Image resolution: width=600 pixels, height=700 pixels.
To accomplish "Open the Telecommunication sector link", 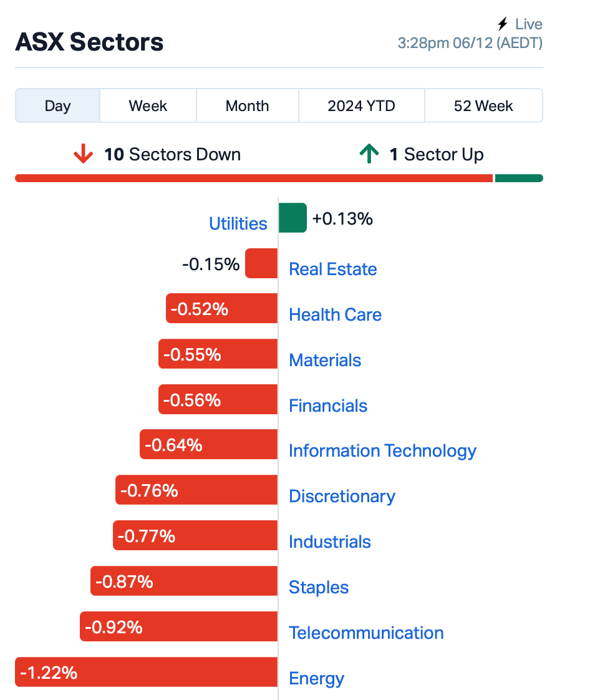I will click(366, 633).
